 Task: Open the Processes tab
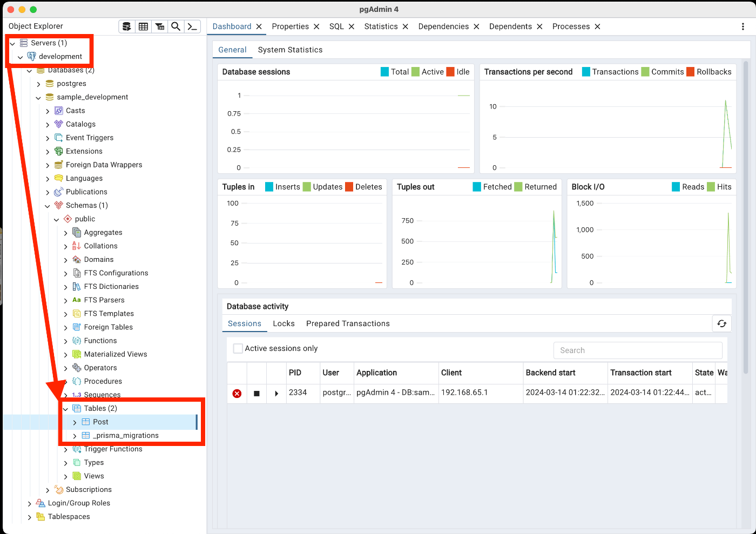(x=571, y=26)
